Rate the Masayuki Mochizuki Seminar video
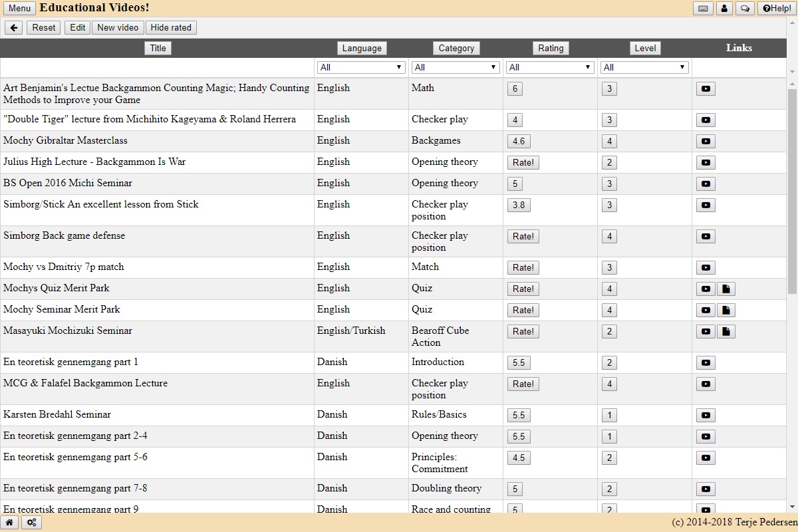The width and height of the screenshot is (798, 532). click(x=523, y=332)
